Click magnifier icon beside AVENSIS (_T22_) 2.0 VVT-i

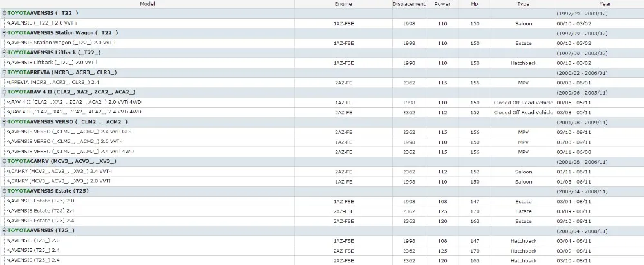[x=9, y=23]
